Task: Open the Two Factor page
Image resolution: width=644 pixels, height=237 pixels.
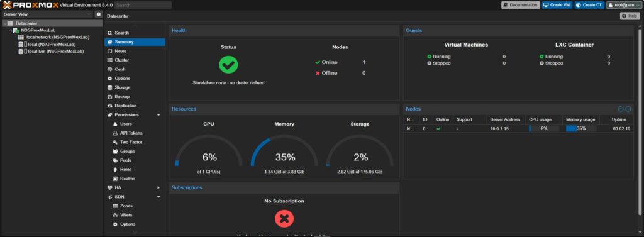Action: [x=135, y=142]
